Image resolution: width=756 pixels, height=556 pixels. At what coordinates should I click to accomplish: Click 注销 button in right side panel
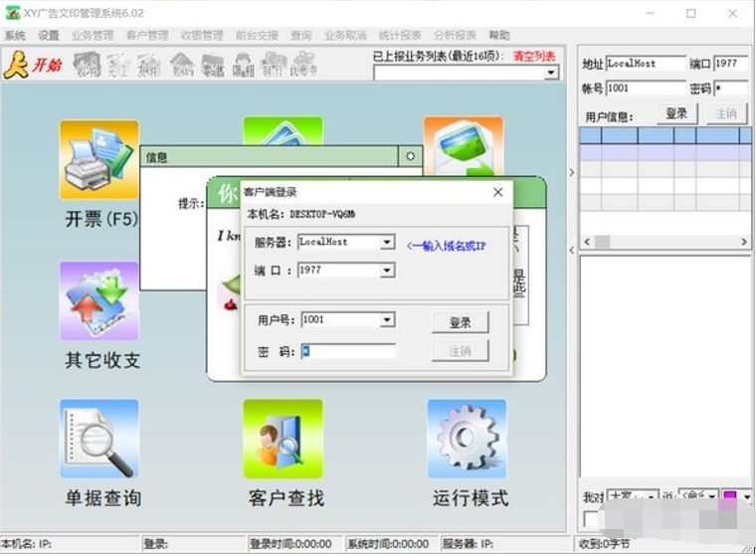[726, 113]
